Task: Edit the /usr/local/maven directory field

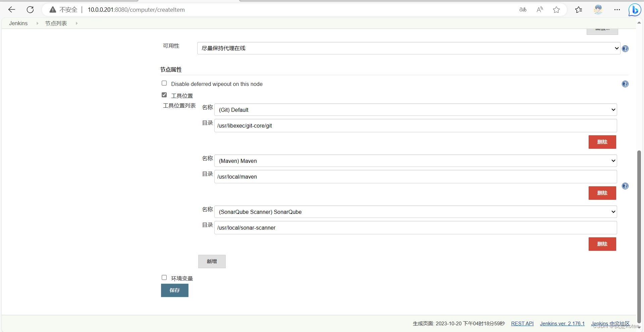Action: point(416,177)
